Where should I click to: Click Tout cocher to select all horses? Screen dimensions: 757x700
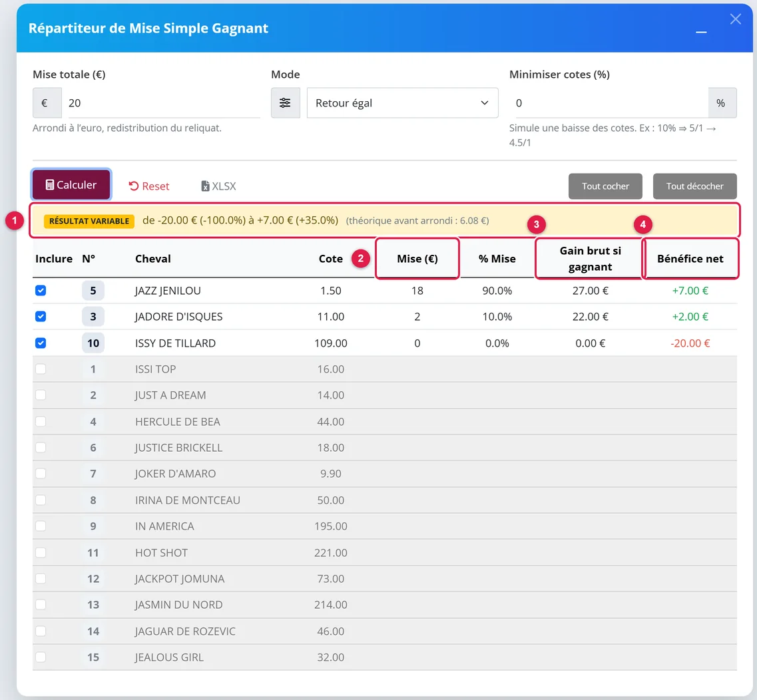(605, 186)
